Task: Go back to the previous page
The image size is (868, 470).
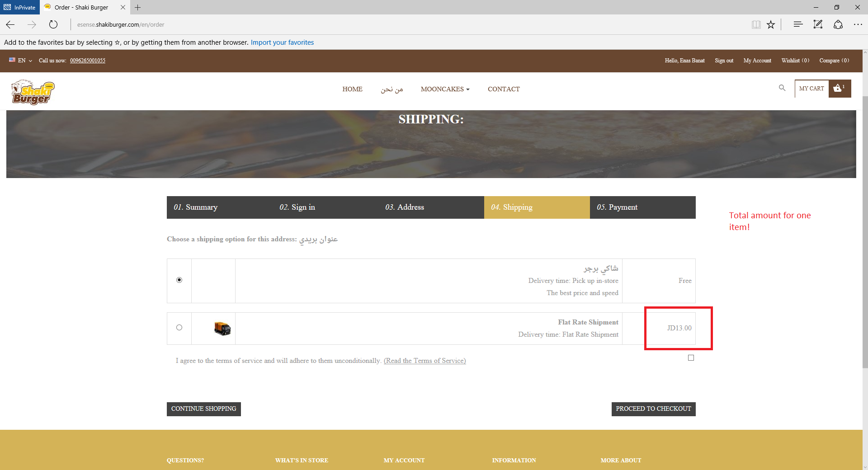Action: [10, 24]
